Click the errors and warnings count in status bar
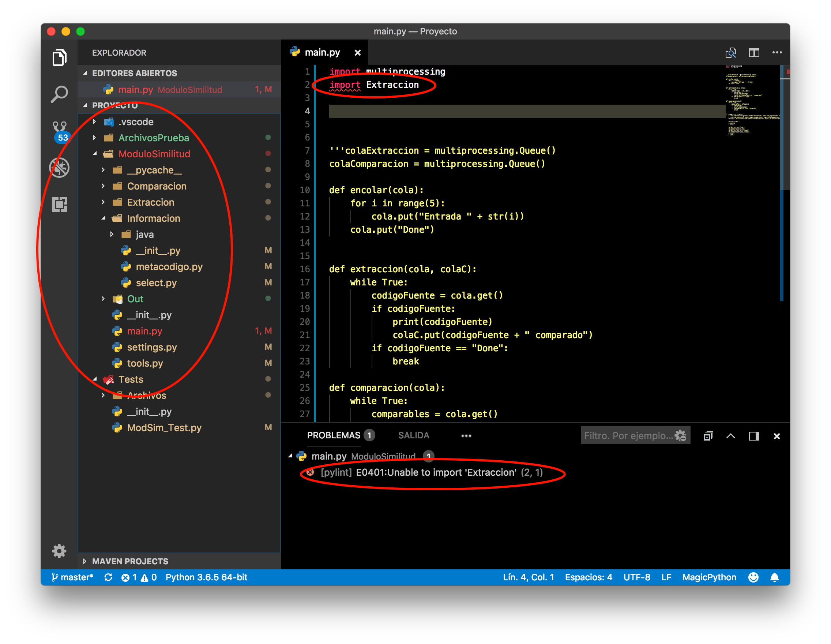 (x=139, y=577)
